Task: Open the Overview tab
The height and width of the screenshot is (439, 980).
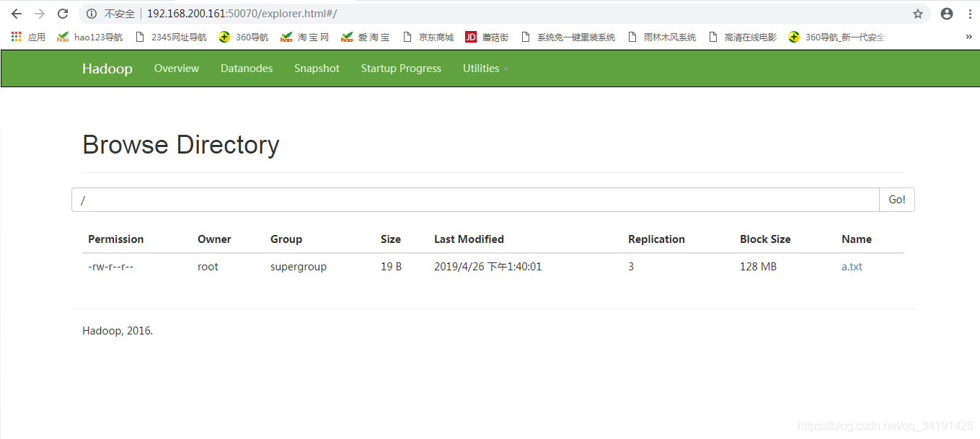Action: click(177, 68)
